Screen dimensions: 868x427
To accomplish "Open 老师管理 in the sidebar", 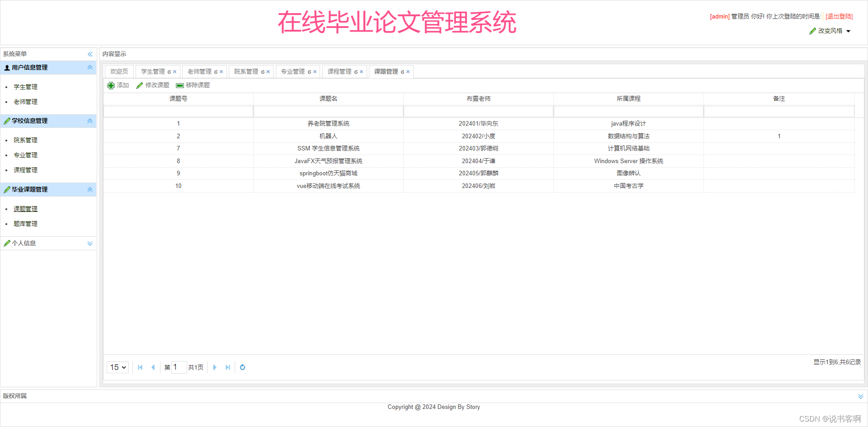I will 26,102.
